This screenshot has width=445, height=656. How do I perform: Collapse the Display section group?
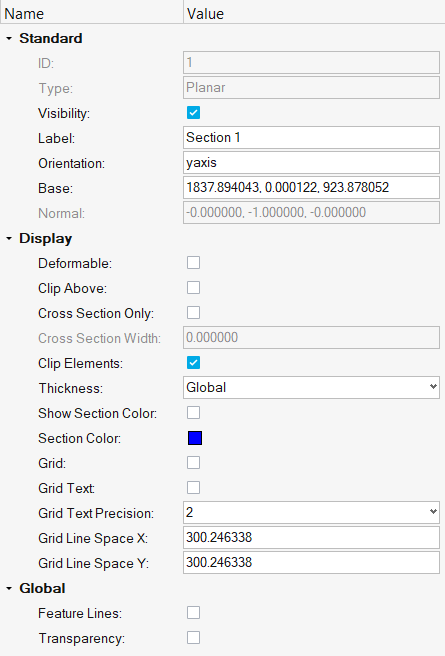coord(9,238)
